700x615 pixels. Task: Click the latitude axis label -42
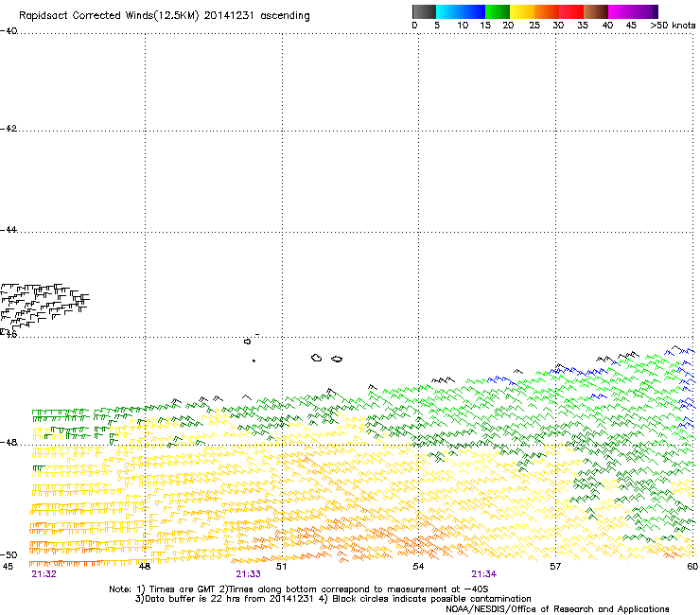coord(9,129)
